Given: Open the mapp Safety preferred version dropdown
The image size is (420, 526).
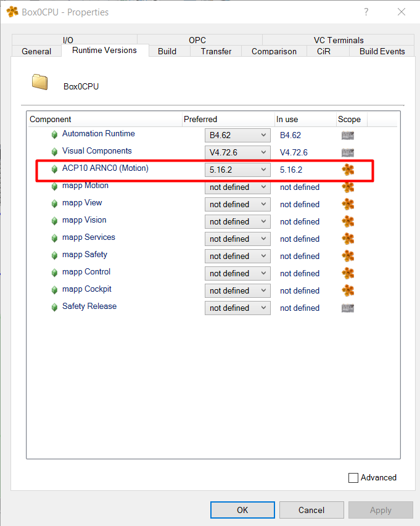Looking at the screenshot, I should (237, 257).
